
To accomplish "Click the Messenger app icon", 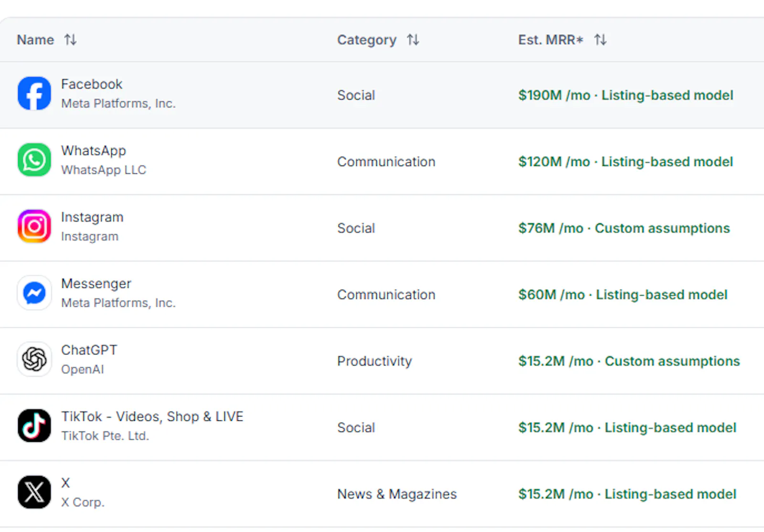I will (x=34, y=293).
